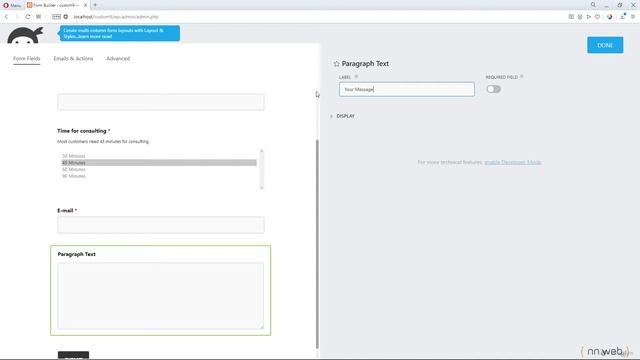Click the help icon next to REQUIRED FIELD

pos(522,77)
